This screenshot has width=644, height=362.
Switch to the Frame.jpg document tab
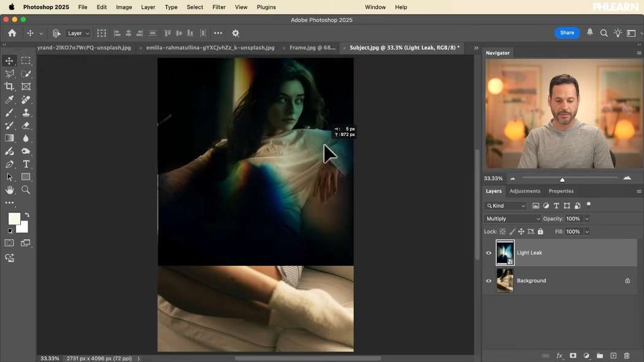(312, 48)
